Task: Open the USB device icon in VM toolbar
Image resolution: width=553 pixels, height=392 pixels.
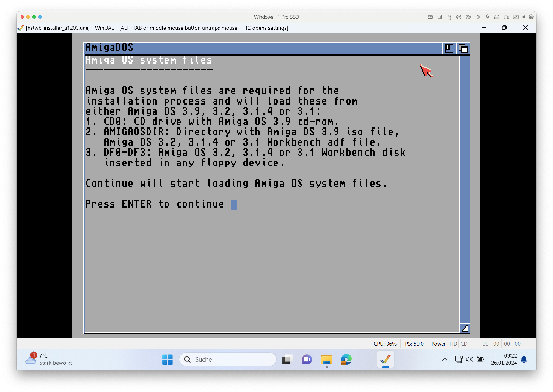Action: [x=449, y=17]
